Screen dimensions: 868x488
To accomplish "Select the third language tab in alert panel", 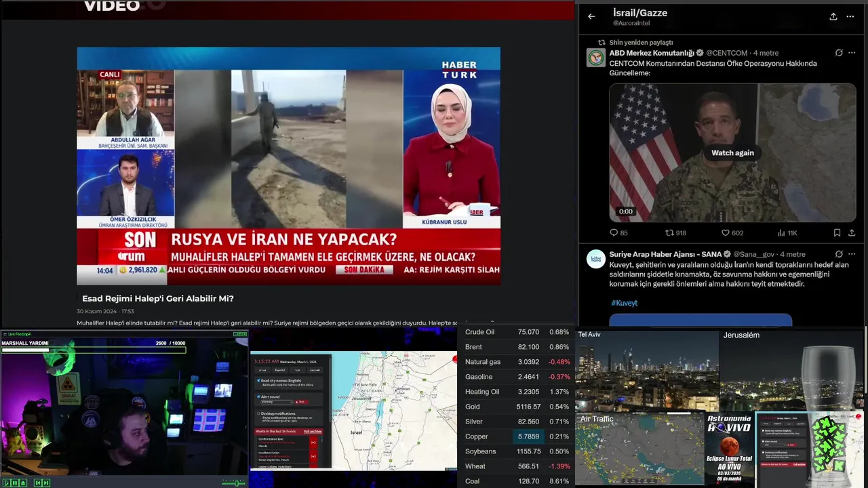I will pos(297,370).
